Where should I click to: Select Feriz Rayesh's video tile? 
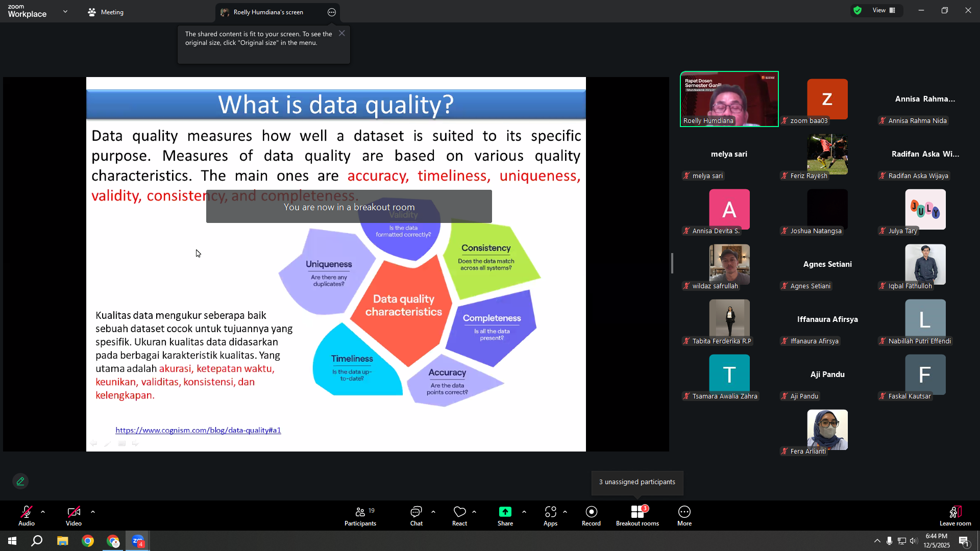pos(827,154)
